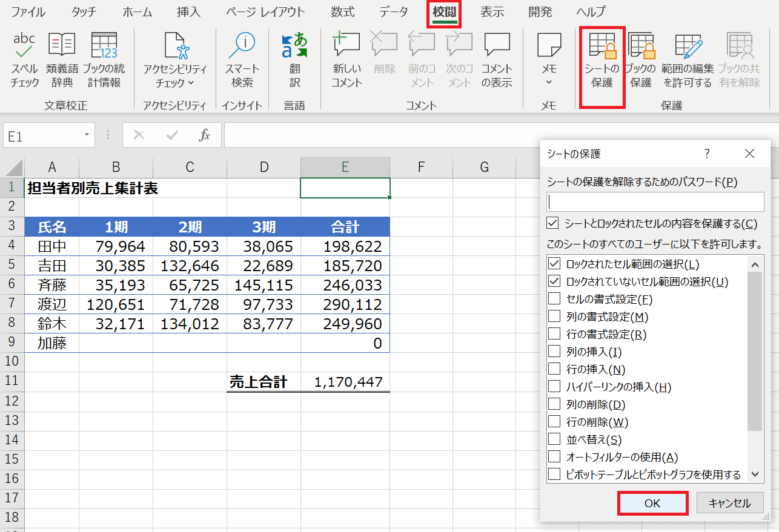Launch スマート検索 smart lookup

242,47
